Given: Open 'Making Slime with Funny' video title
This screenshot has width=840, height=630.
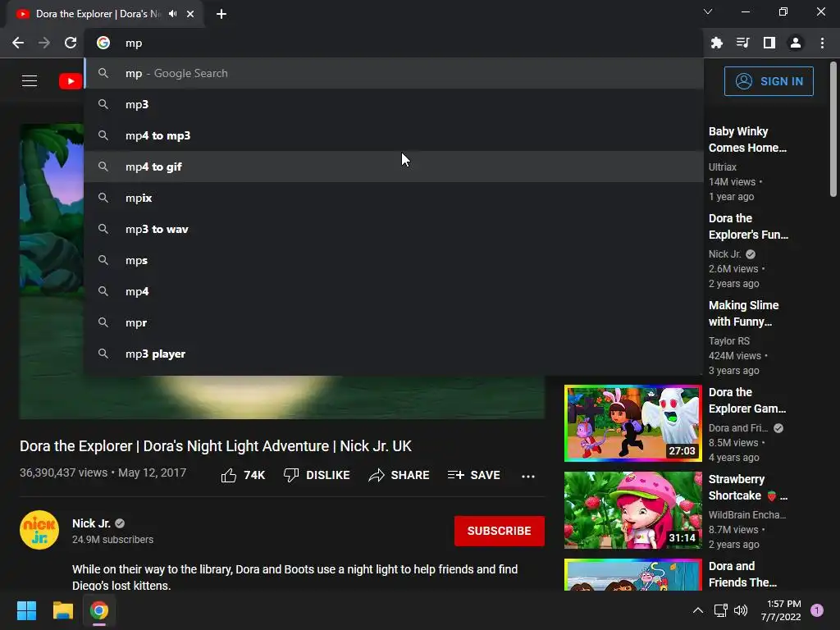Looking at the screenshot, I should point(743,313).
